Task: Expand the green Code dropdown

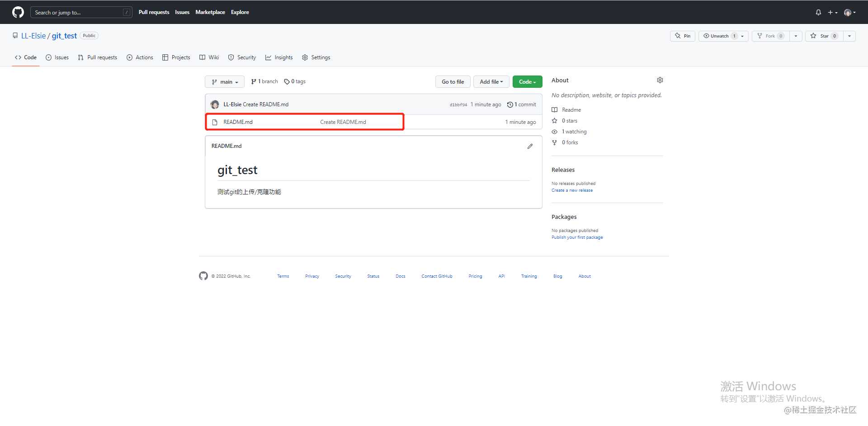Action: point(527,82)
